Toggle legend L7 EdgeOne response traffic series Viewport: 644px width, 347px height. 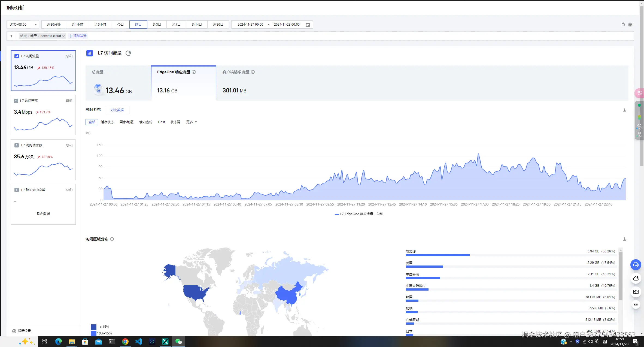tap(359, 214)
